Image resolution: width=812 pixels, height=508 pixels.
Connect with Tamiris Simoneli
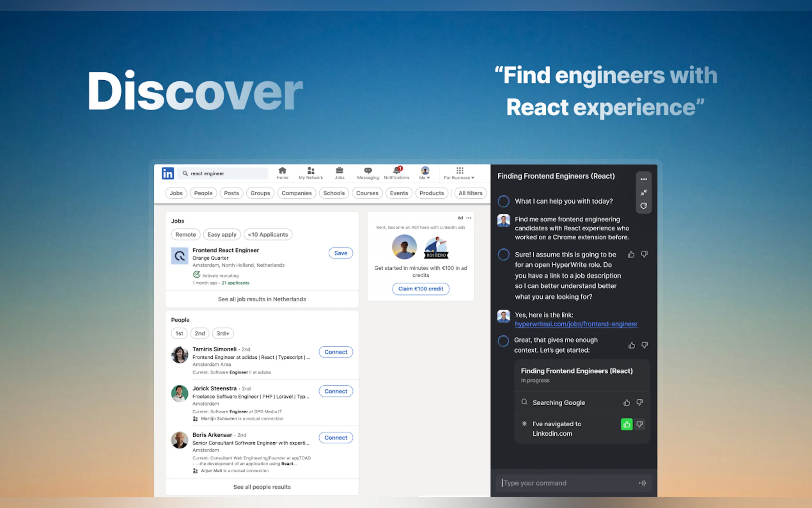coord(336,352)
